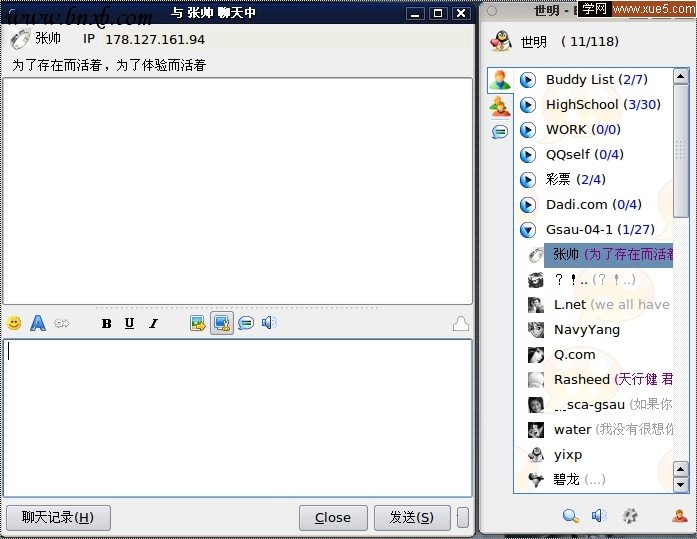The image size is (697, 539).
Task: Click the Close button in chat window
Action: pyautogui.click(x=333, y=518)
